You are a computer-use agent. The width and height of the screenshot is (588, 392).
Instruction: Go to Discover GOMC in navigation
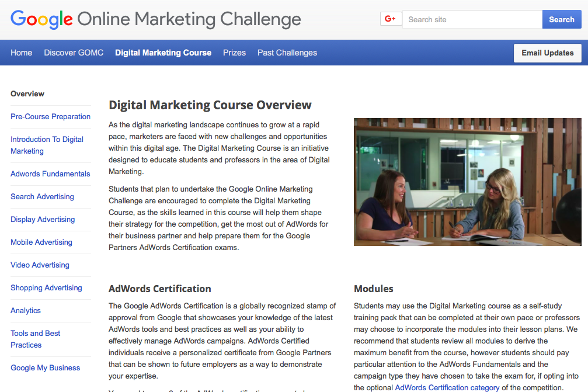[74, 53]
